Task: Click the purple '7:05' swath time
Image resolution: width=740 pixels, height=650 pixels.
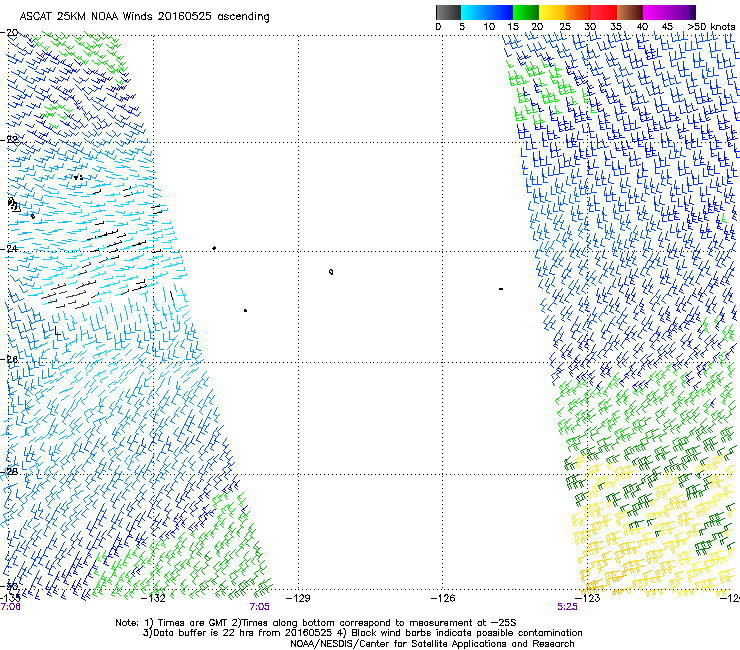Action: click(x=260, y=607)
